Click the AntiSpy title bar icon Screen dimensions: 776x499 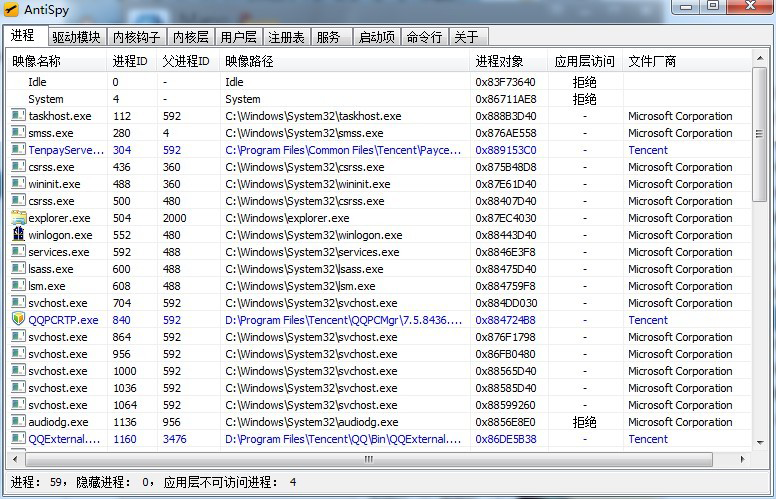12,10
